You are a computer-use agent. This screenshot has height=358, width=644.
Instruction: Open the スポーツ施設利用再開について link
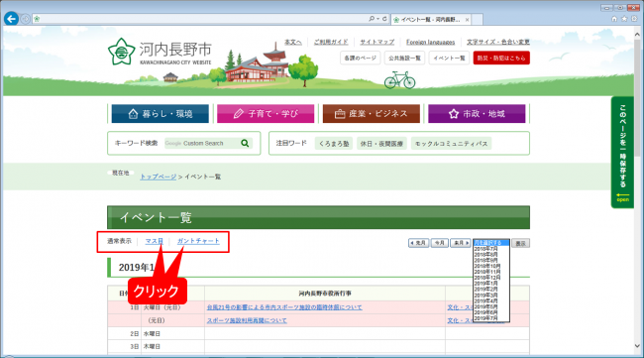[247, 320]
